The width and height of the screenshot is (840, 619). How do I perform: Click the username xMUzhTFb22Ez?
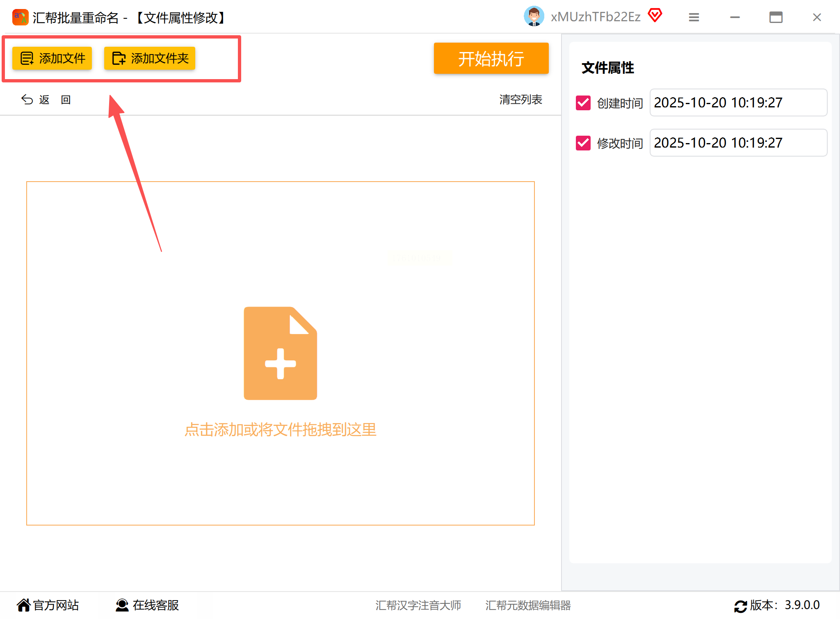point(595,17)
